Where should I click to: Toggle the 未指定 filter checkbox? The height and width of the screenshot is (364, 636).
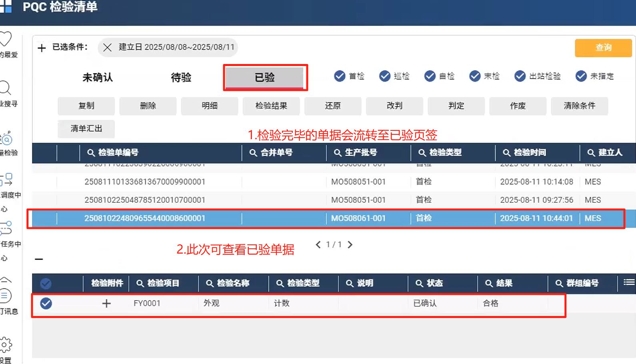[x=581, y=76]
